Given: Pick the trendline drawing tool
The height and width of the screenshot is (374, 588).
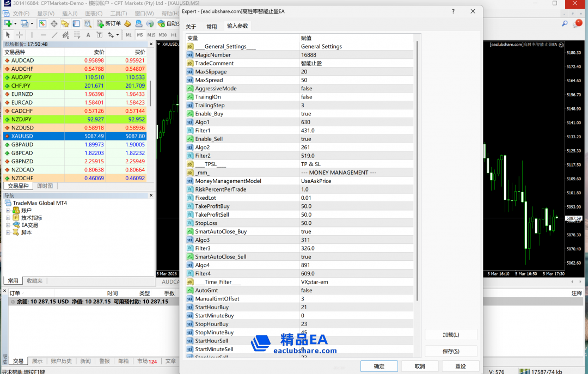Looking at the screenshot, I should 54,35.
